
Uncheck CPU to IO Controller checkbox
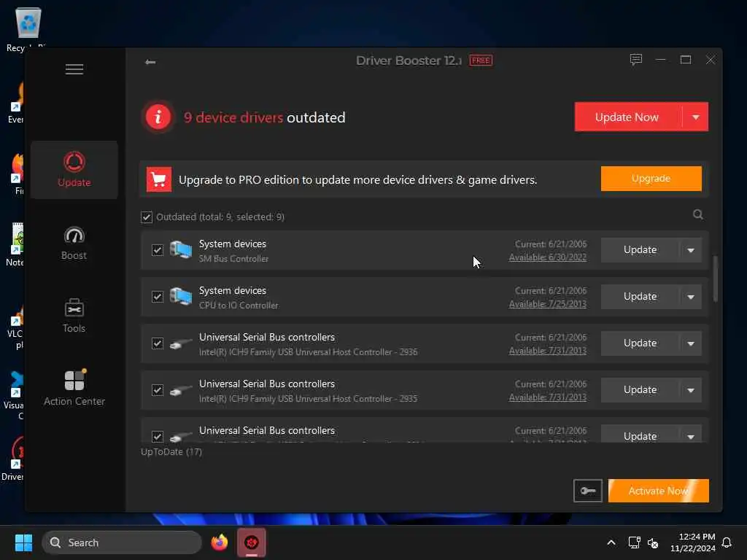pyautogui.click(x=158, y=297)
